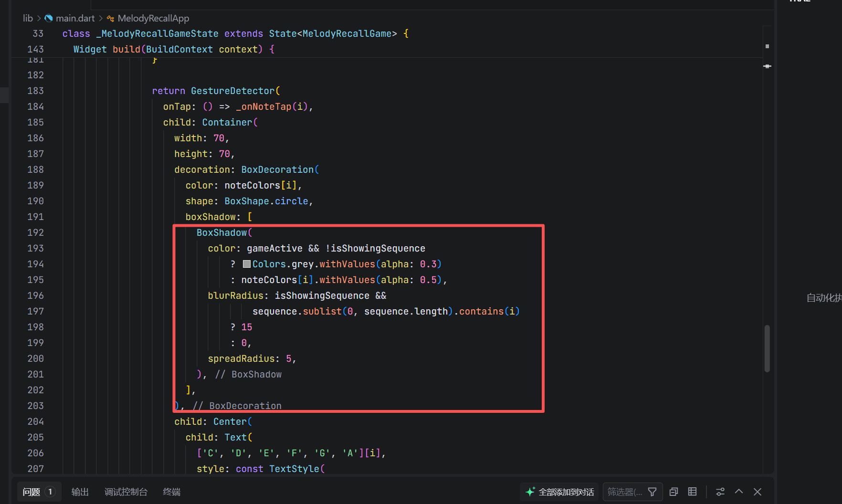Image resolution: width=842 pixels, height=504 pixels.
Task: Click Text on line 205
Action: click(x=236, y=437)
